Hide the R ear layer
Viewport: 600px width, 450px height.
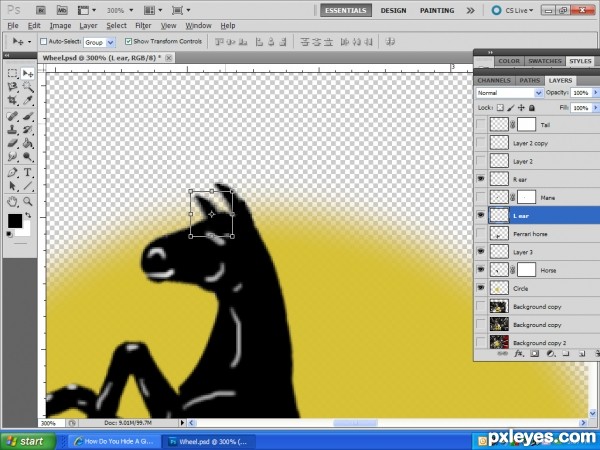[481, 179]
